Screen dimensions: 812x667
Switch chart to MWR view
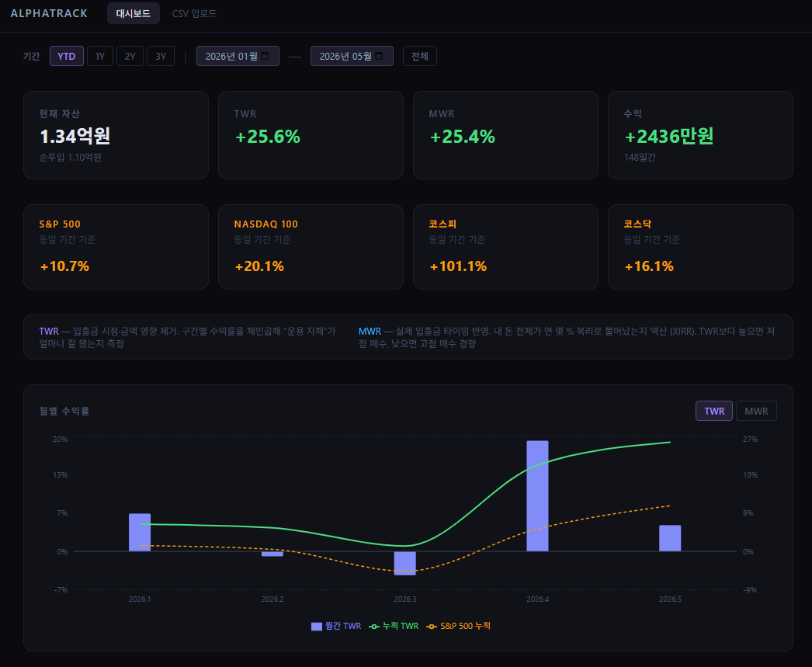pos(756,411)
